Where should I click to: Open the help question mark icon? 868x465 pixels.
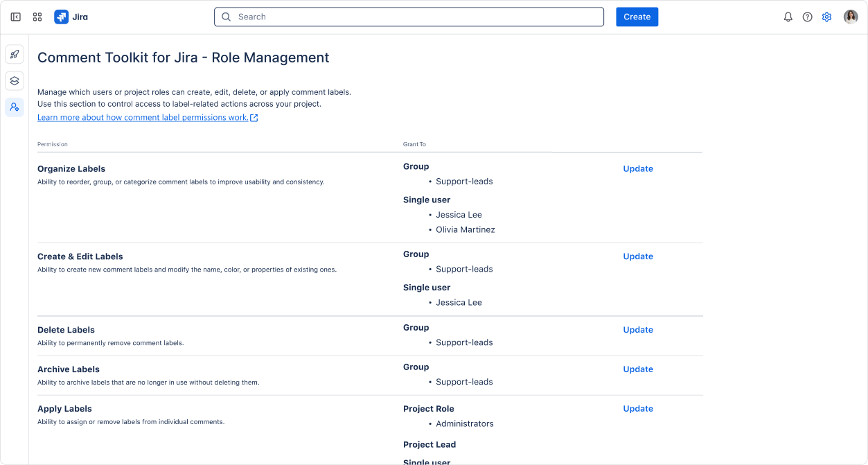pyautogui.click(x=807, y=17)
